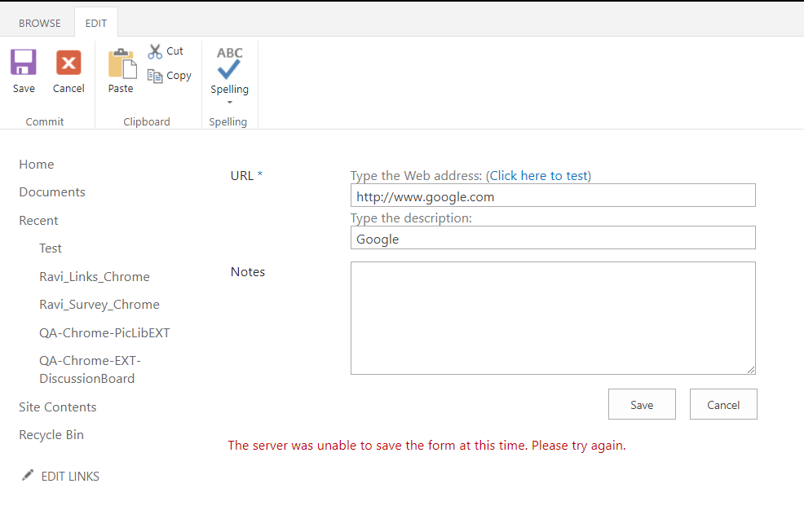Open Documents in the left navigation

point(52,192)
